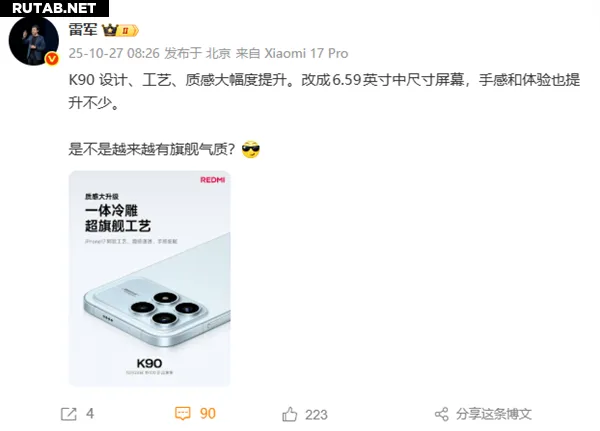The width and height of the screenshot is (600, 431).
Task: Click the comment count 90
Action: point(208,414)
